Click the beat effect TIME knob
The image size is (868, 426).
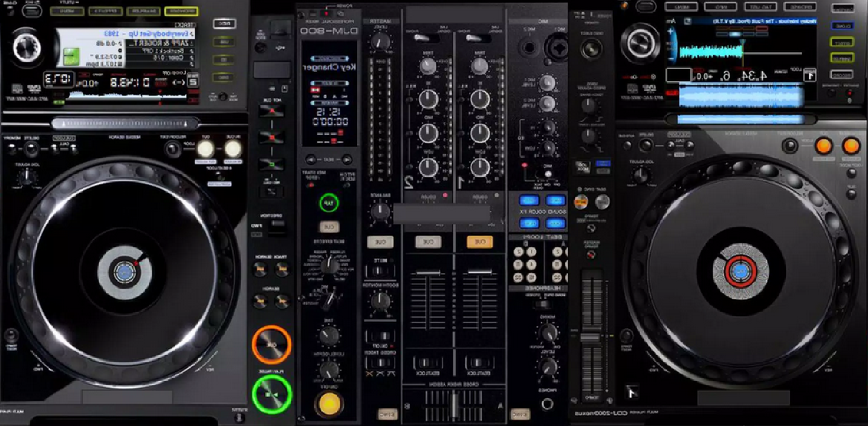coord(329,335)
